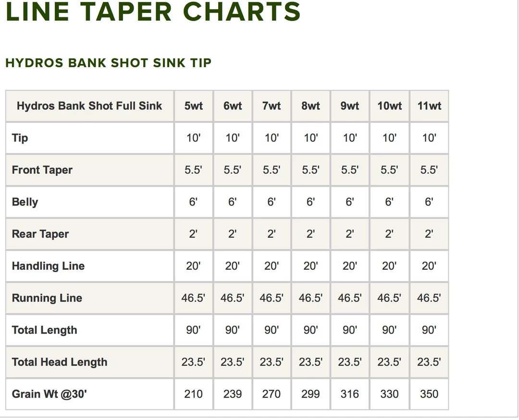Select the 7wt Running Line cell
The image size is (519, 420).
[x=272, y=298]
